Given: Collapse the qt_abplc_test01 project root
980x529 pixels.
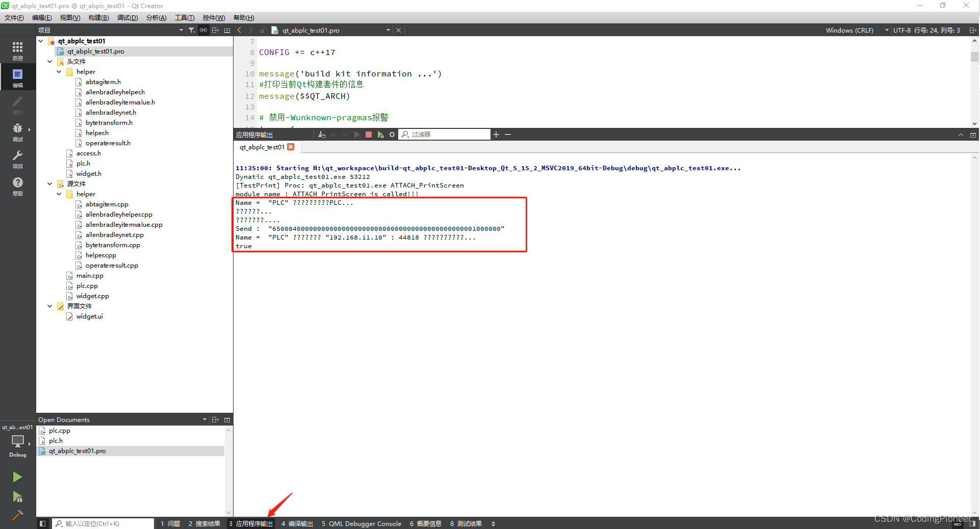Looking at the screenshot, I should 41,41.
